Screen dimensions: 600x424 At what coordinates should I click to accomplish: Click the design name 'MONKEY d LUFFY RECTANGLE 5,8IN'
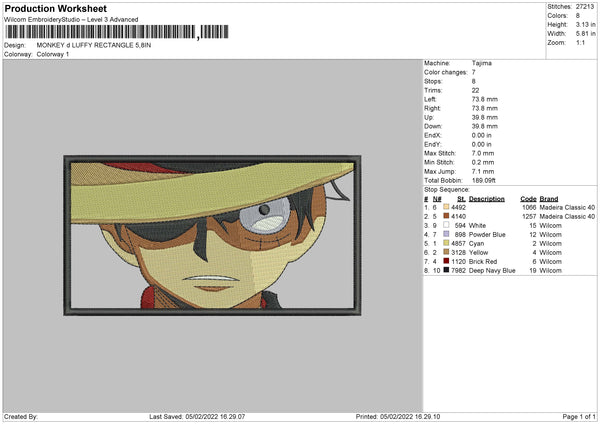[x=94, y=45]
